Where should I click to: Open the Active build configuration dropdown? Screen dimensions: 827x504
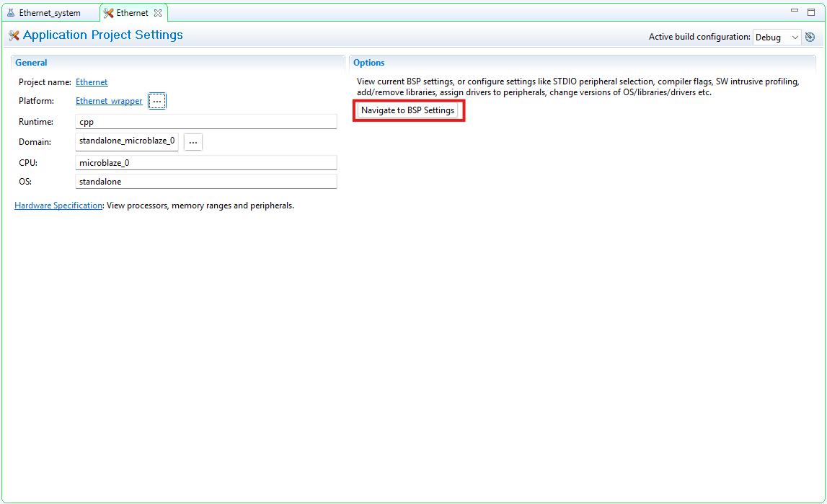coord(777,37)
